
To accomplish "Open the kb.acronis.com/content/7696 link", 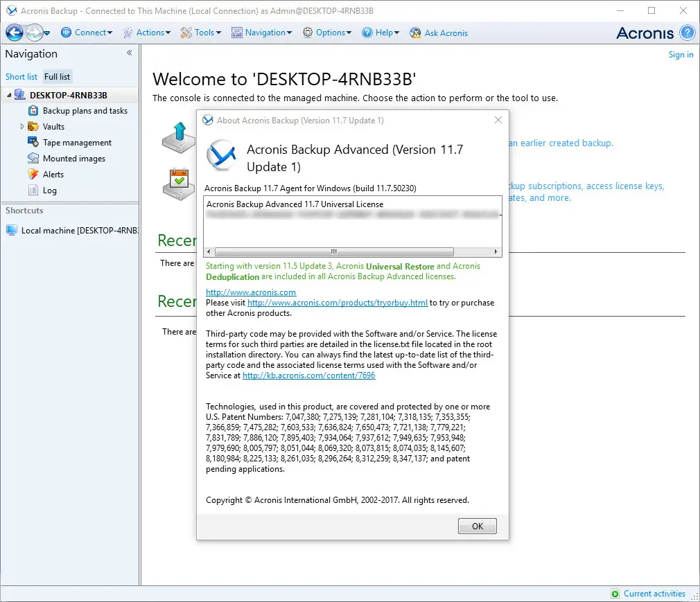I will 309,375.
